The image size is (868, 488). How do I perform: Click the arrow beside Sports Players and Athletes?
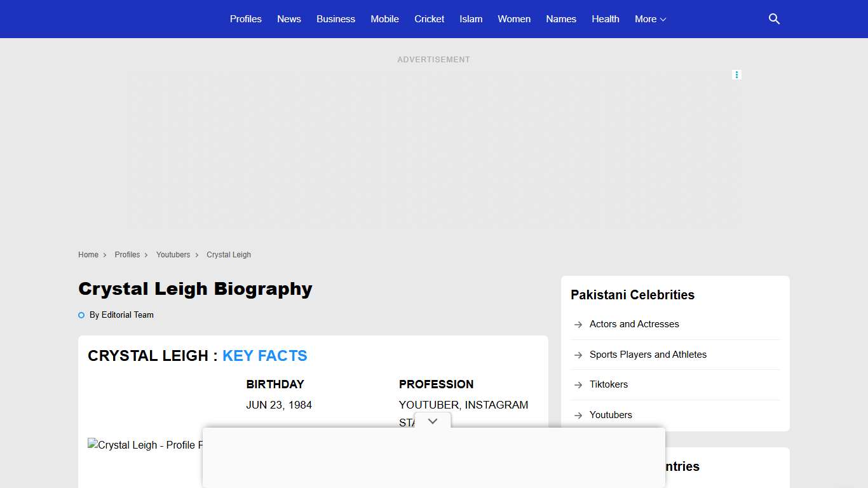578,355
